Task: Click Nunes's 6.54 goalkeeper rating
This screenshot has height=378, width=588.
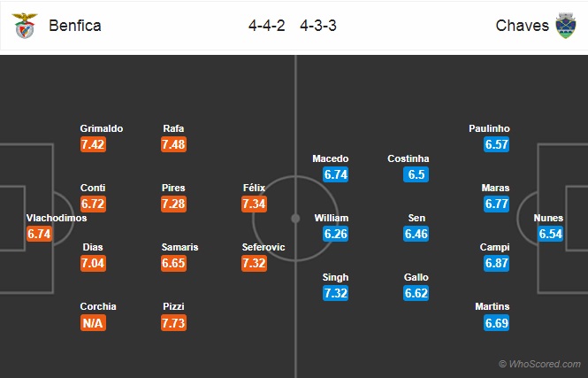Action: tap(553, 235)
